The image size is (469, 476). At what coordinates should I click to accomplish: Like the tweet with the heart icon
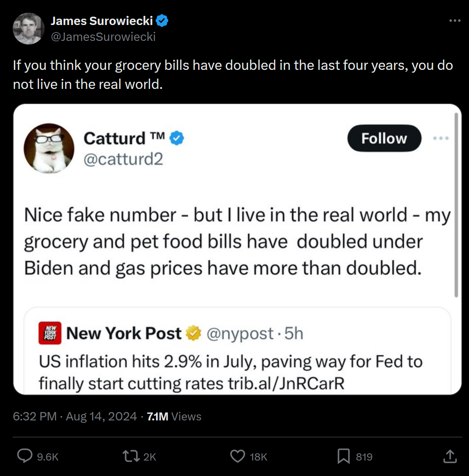pos(237,456)
